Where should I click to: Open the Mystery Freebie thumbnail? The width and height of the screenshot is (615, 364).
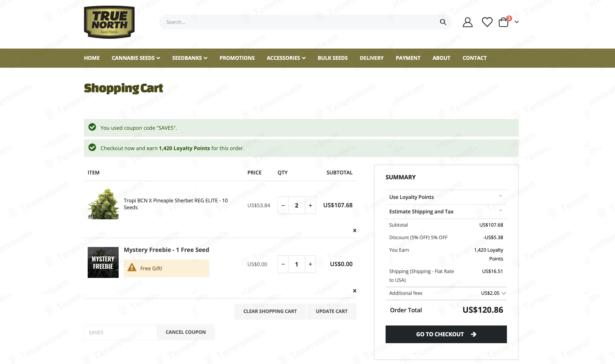[x=103, y=262]
